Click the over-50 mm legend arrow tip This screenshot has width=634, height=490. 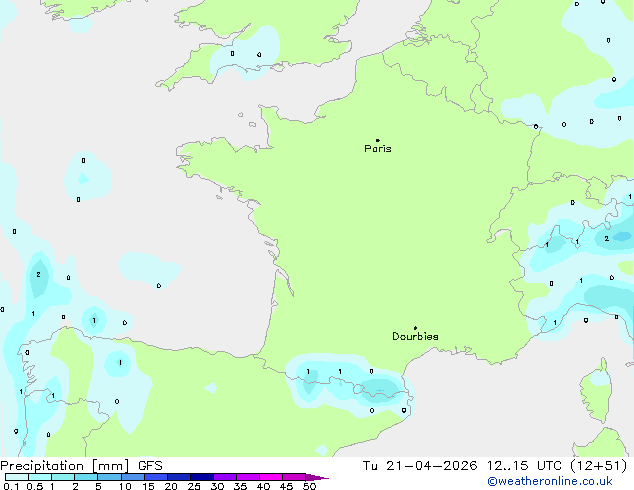317,477
